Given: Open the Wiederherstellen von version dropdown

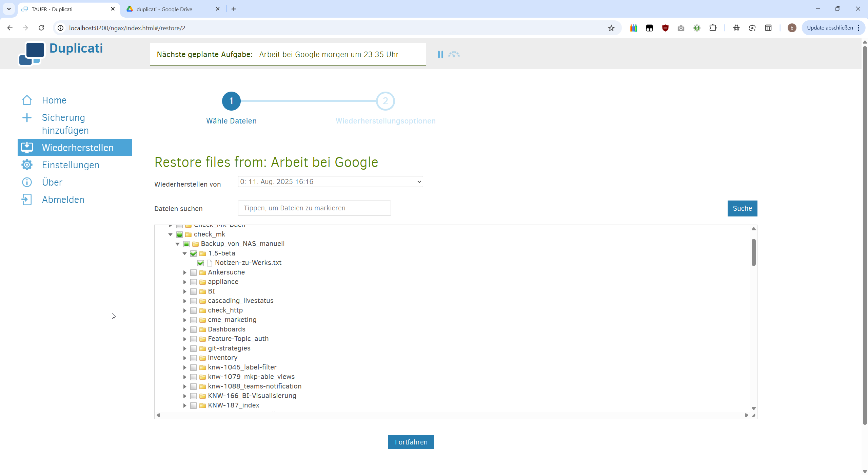Looking at the screenshot, I should pos(331,182).
